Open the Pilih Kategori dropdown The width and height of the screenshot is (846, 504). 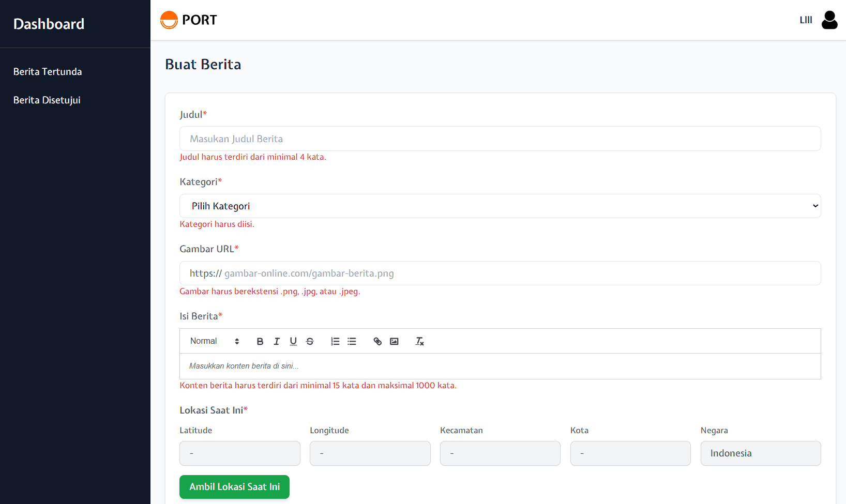point(500,206)
